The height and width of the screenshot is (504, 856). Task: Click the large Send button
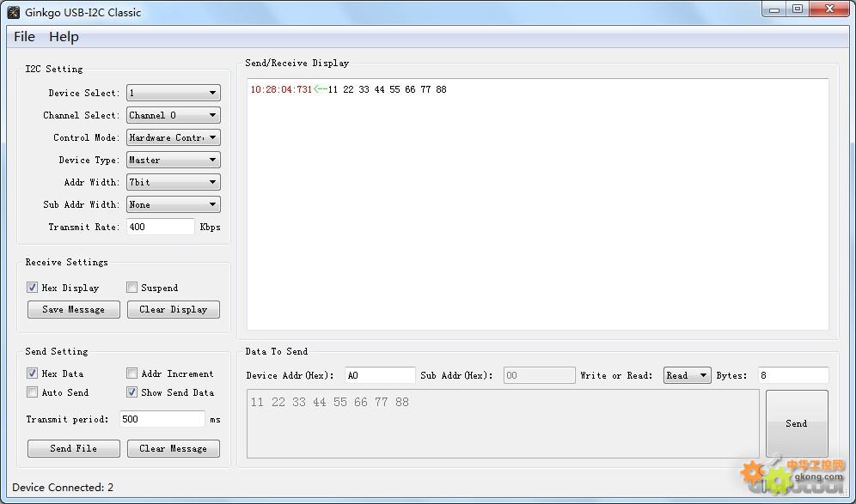[x=797, y=423]
